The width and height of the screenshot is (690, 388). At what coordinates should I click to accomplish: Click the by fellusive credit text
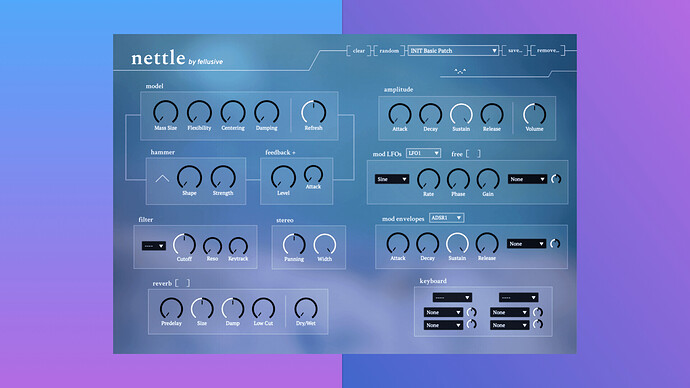(x=206, y=62)
